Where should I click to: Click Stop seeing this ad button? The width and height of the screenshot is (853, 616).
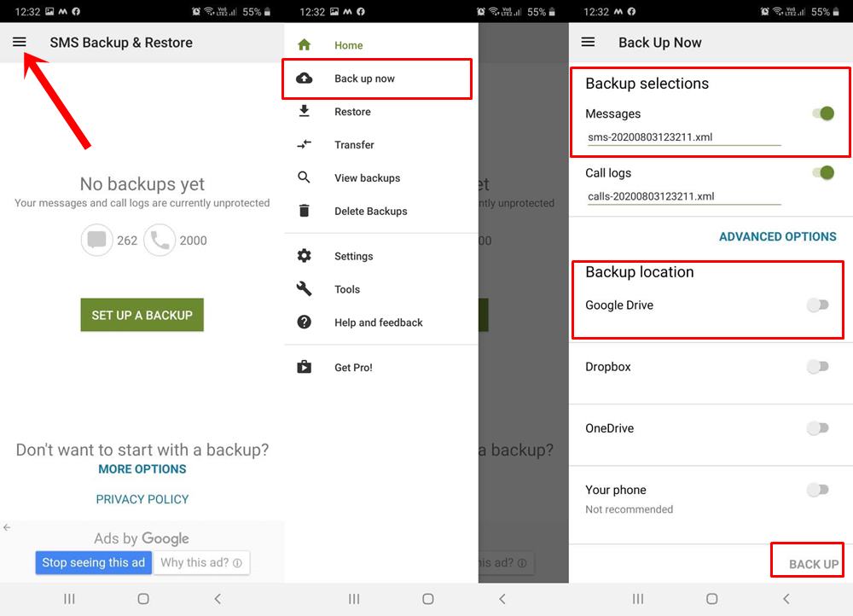(93, 562)
